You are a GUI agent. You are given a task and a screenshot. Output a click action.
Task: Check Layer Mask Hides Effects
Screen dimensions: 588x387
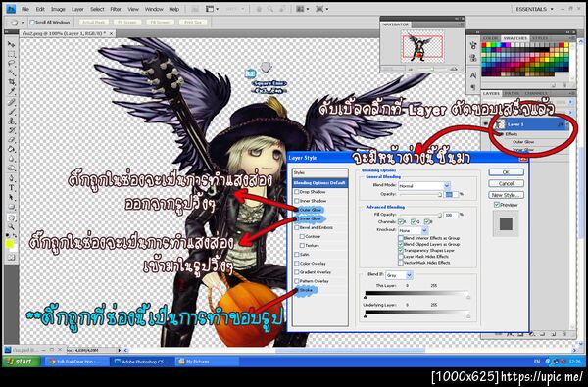[401, 257]
